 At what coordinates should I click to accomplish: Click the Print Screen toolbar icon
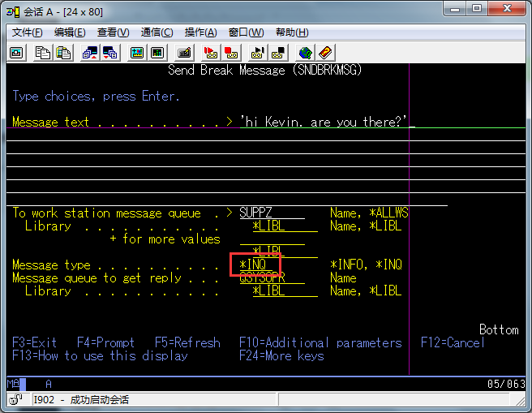[16, 53]
